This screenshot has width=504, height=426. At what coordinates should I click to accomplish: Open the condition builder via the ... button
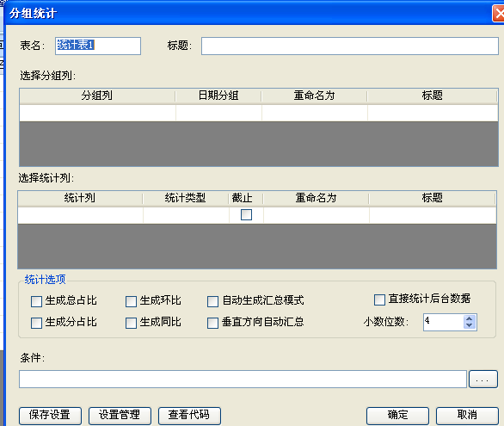[483, 379]
